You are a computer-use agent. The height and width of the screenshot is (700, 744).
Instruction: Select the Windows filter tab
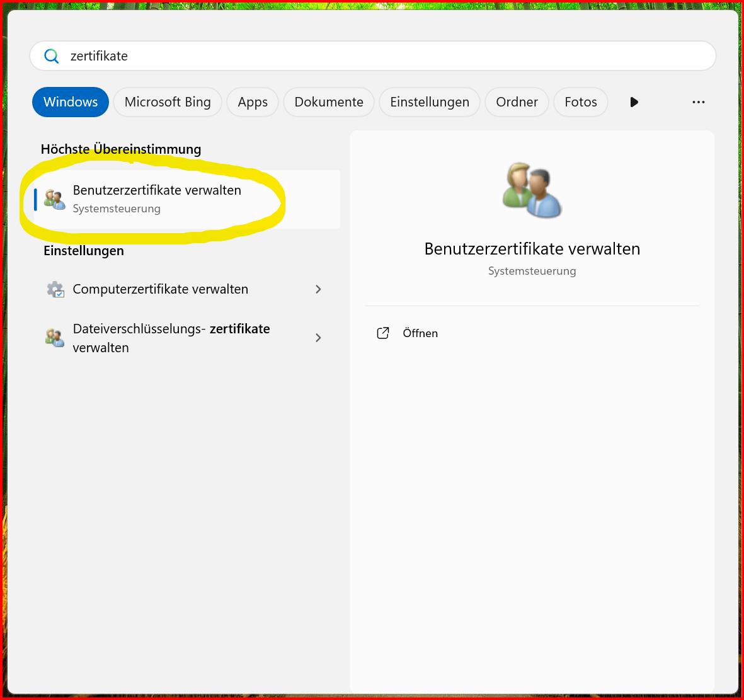pyautogui.click(x=70, y=102)
